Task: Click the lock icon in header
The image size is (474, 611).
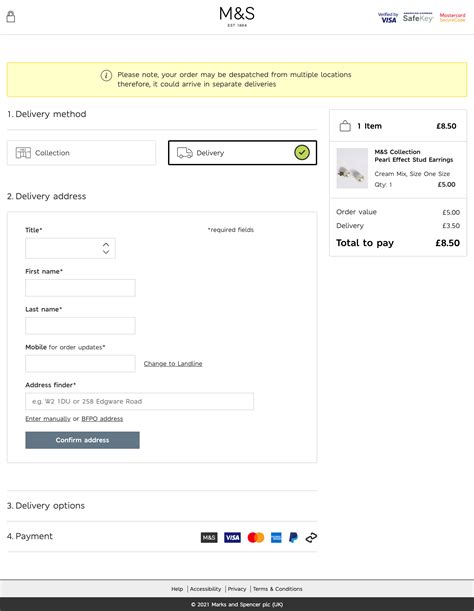Action: tap(11, 16)
